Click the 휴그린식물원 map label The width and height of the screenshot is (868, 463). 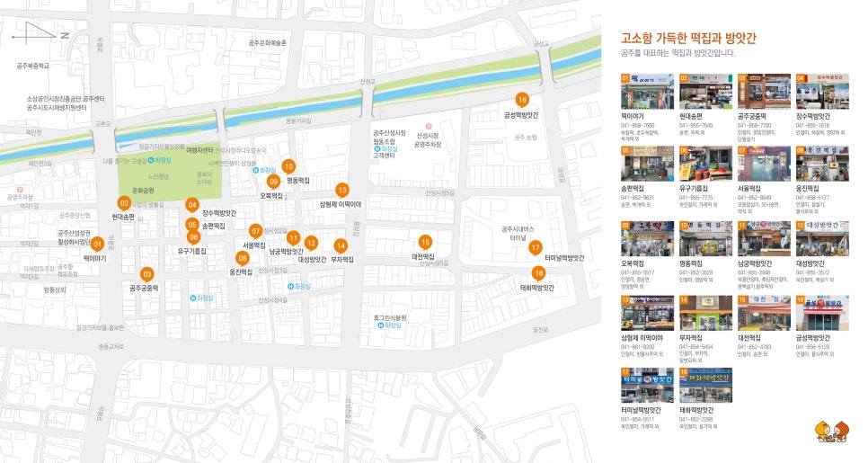pos(390,318)
